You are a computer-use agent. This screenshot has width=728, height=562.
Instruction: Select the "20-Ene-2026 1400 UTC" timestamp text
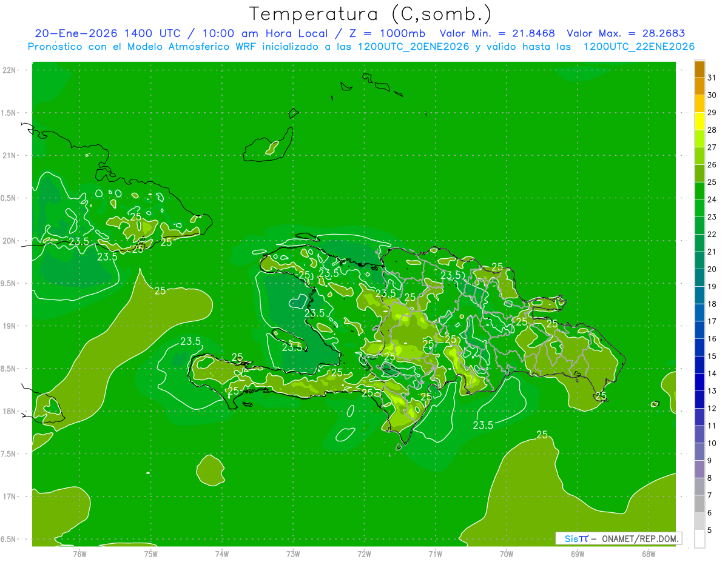coord(107,33)
